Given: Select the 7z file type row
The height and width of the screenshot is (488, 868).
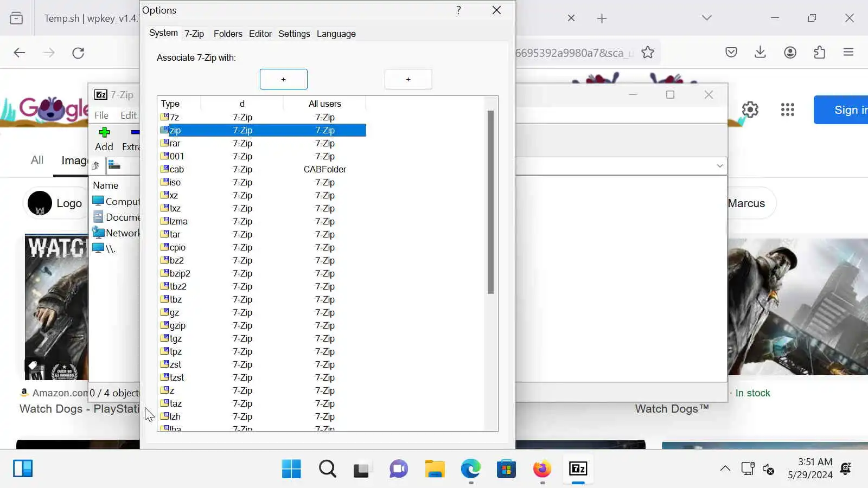Looking at the screenshot, I should pos(263,117).
